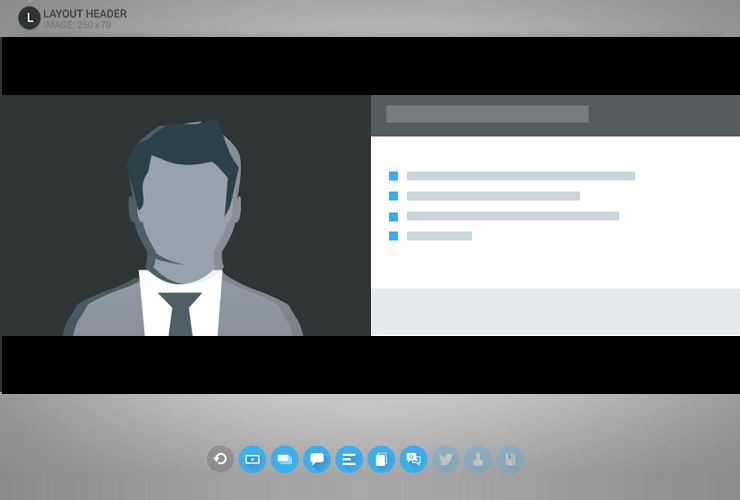The width and height of the screenshot is (740, 500).
Task: Click the dimmed book resources icon
Action: coord(510,459)
